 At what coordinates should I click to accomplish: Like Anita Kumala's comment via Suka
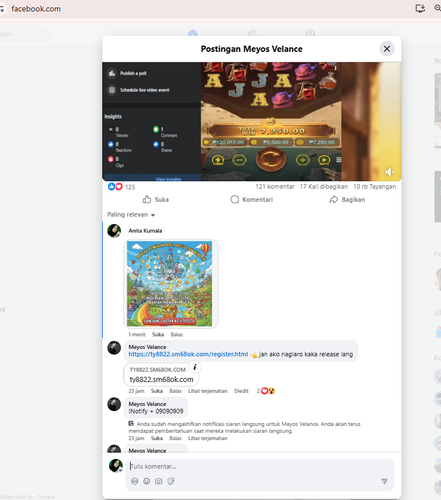[158, 334]
